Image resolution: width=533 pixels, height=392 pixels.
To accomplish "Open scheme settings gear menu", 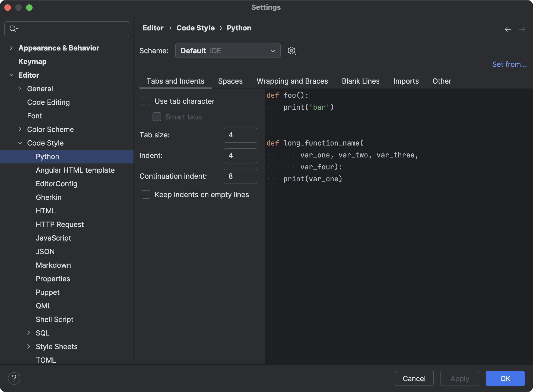I will (291, 50).
